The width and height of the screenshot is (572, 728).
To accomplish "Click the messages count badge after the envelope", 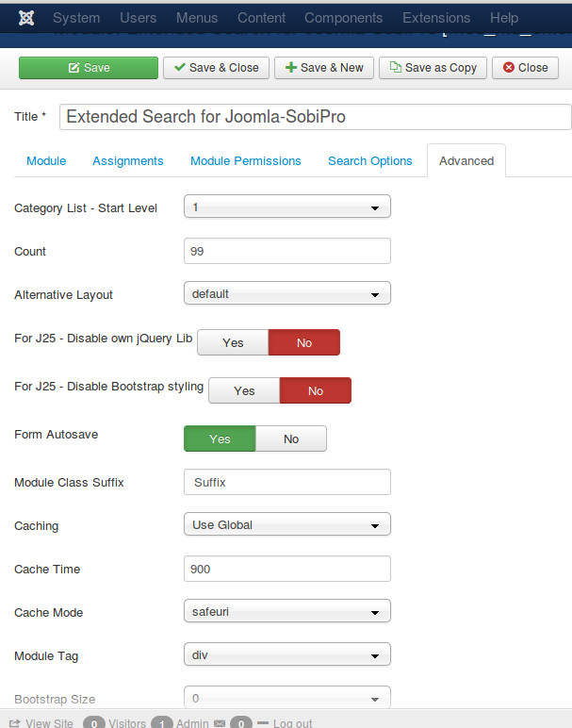I will [241, 723].
